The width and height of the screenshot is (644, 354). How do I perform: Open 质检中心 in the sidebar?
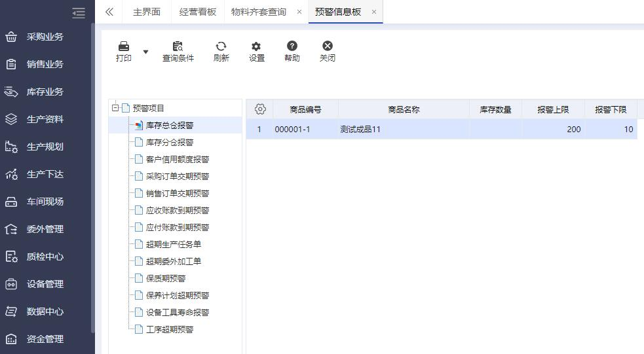(45, 257)
